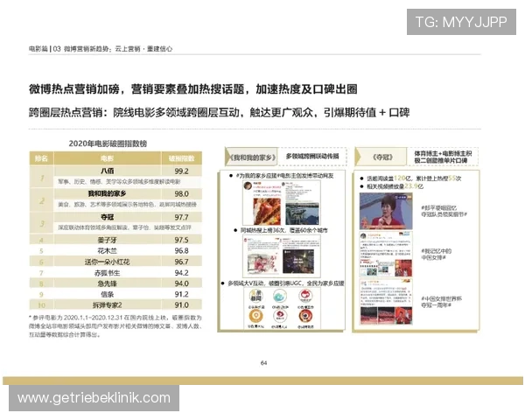Viewport: 525px width, 420px height.
Task: Select the 拆弹专家2 row title
Action: coord(107,305)
